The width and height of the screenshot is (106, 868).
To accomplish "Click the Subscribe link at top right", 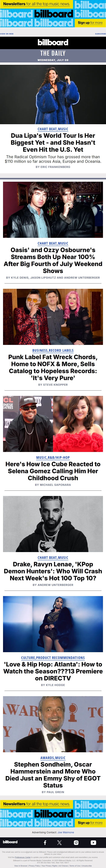I will [100, 34].
